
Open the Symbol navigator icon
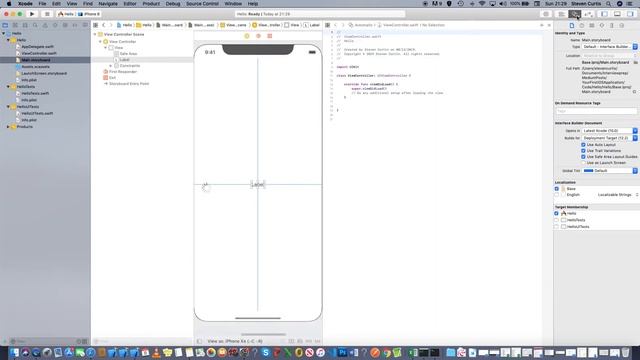[x=25, y=25]
